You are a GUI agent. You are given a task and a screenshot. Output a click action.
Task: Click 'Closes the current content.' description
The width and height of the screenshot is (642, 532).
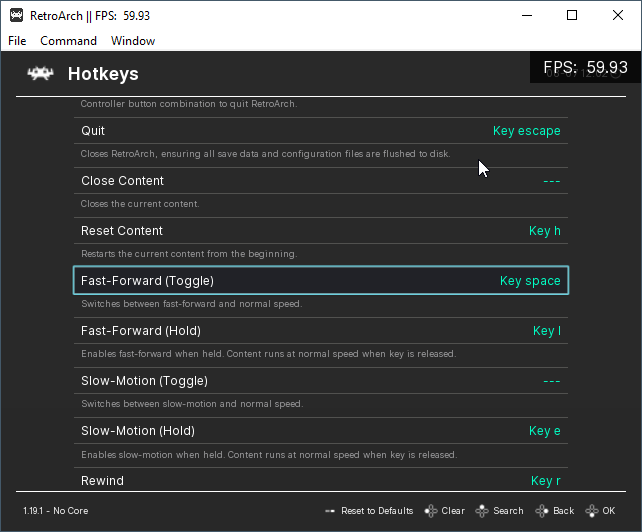tap(140, 204)
